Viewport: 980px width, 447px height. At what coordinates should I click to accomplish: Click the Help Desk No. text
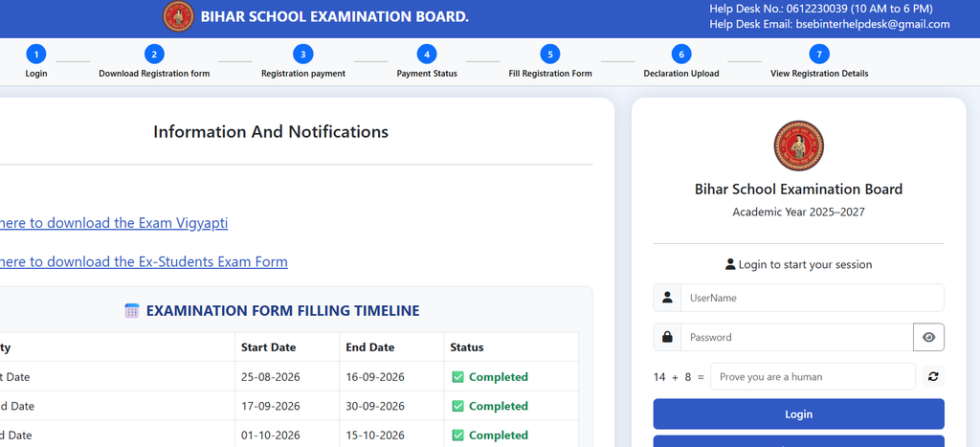(820, 9)
